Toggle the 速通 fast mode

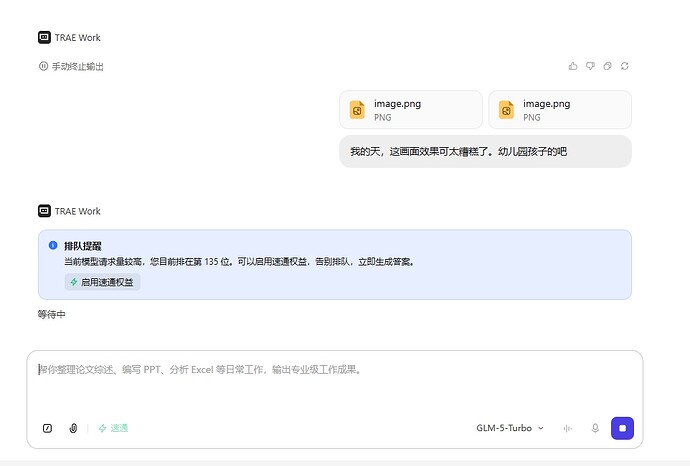[x=113, y=428]
